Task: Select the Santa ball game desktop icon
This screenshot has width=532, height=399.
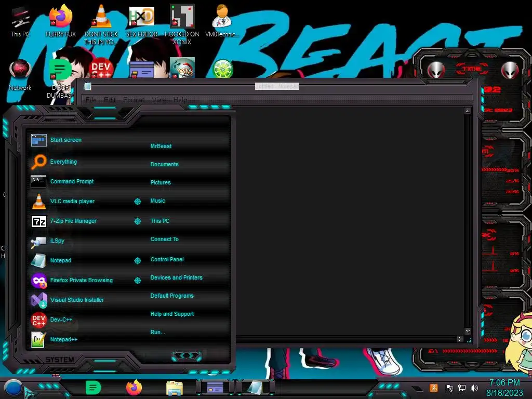Action: point(182,68)
